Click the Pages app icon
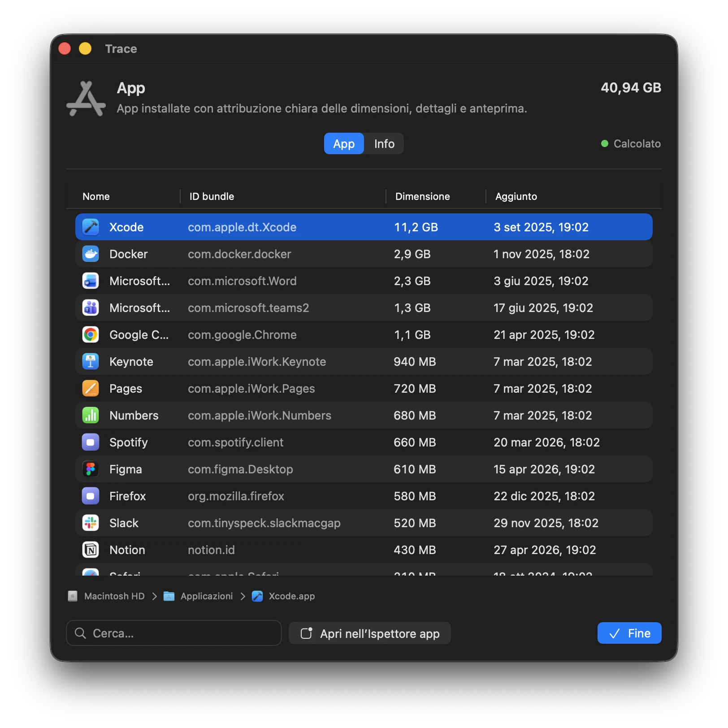 (91, 389)
